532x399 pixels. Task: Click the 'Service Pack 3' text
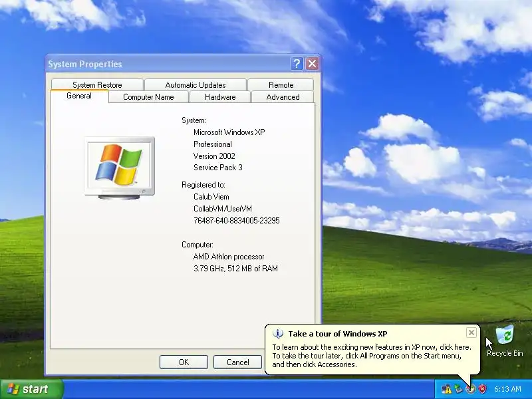pyautogui.click(x=218, y=168)
